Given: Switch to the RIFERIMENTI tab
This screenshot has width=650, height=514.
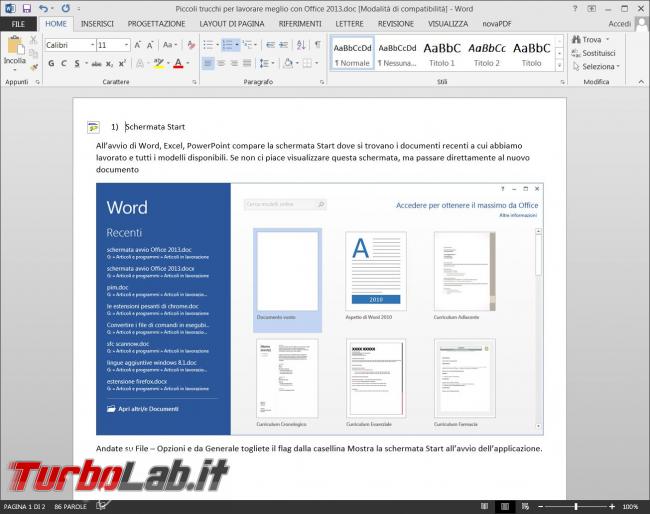Looking at the screenshot, I should pos(300,24).
